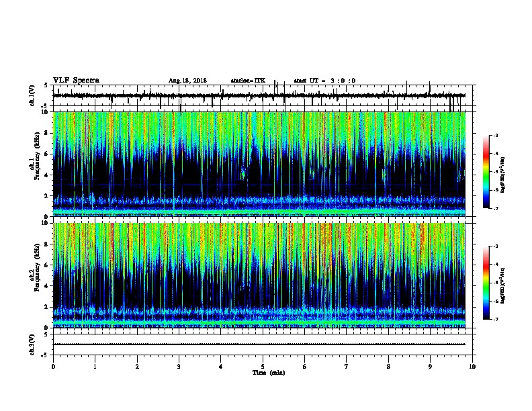Click the ch.1 "Frequency (kHz)" axis label
This screenshot has width=532, height=411.
(38, 156)
